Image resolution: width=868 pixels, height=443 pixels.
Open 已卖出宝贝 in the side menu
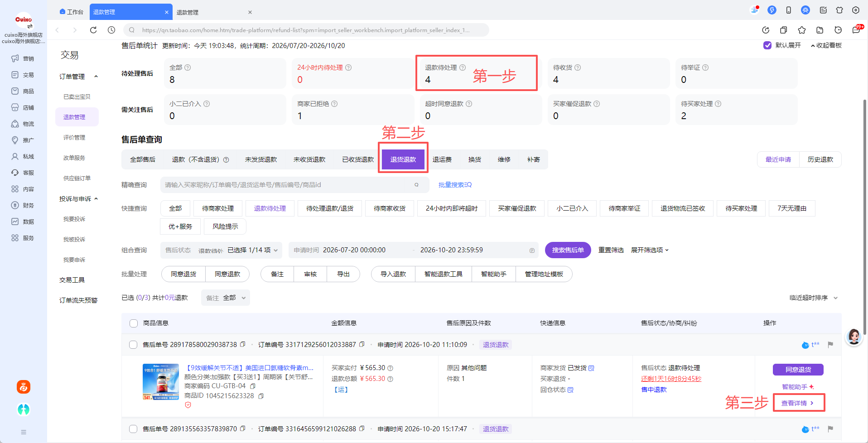77,97
